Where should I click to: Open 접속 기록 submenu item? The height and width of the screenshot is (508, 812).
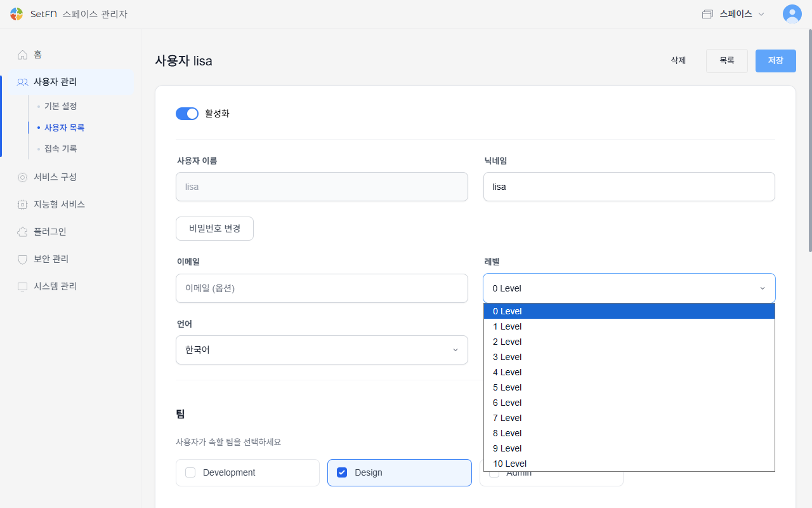click(x=60, y=149)
